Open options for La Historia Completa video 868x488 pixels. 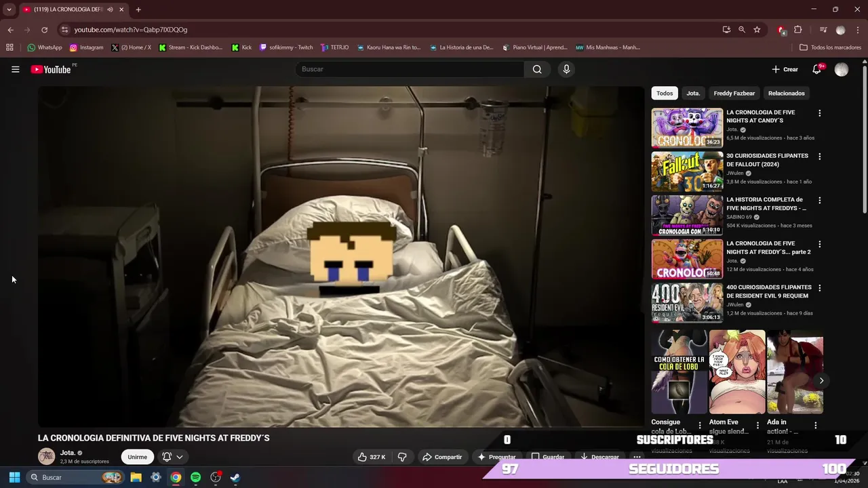coord(819,201)
